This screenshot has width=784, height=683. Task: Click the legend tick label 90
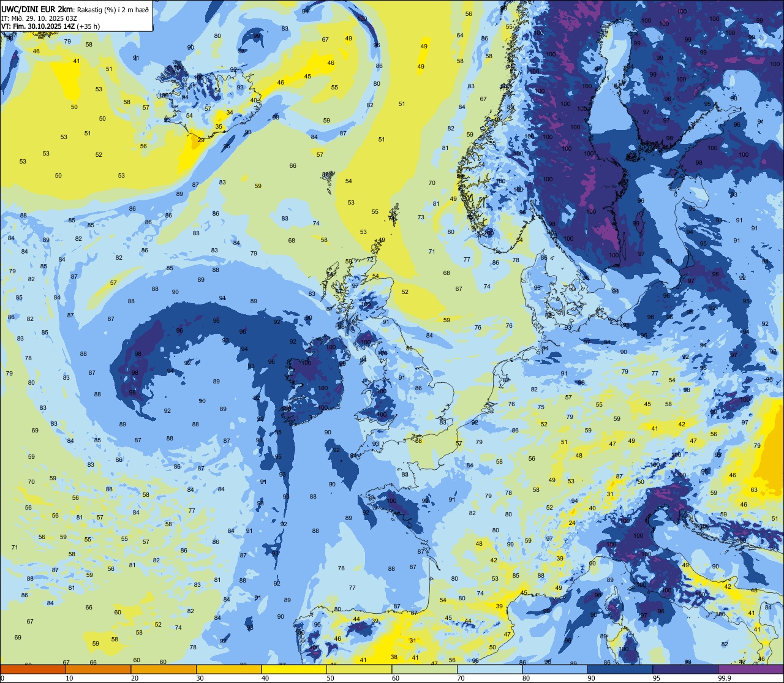point(591,678)
